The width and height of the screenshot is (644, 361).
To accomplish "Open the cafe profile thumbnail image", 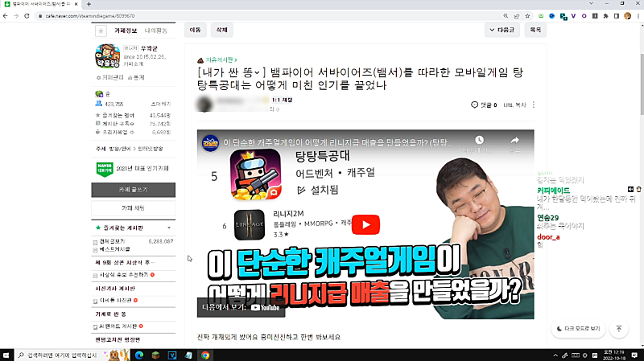I will (107, 55).
